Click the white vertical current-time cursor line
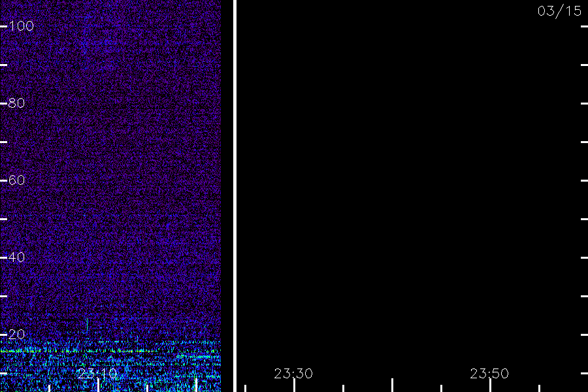This screenshot has height=392, width=588. 235,196
